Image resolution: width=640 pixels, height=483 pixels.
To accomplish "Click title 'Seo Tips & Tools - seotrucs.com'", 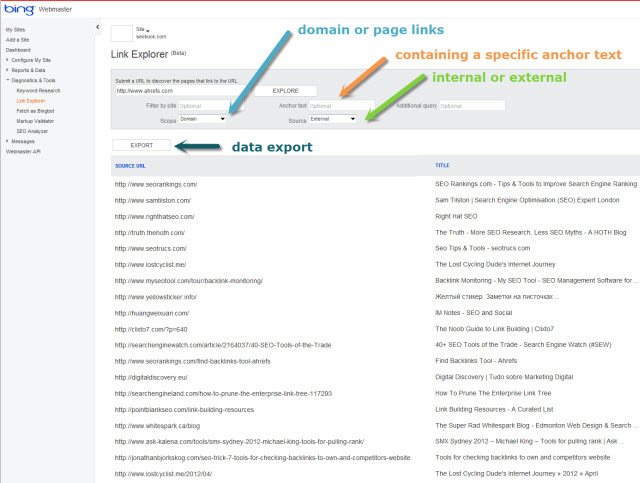I will pos(482,248).
